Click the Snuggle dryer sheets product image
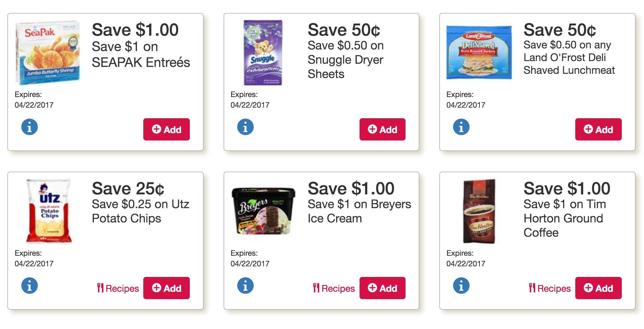 (263, 53)
